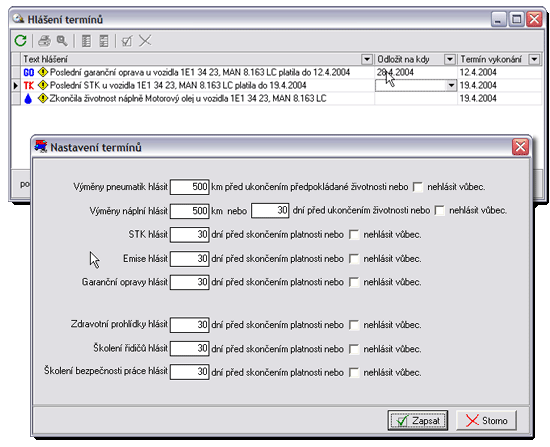
Task: Tick nehlásit vůbec for Školení řidičů
Action: (354, 349)
